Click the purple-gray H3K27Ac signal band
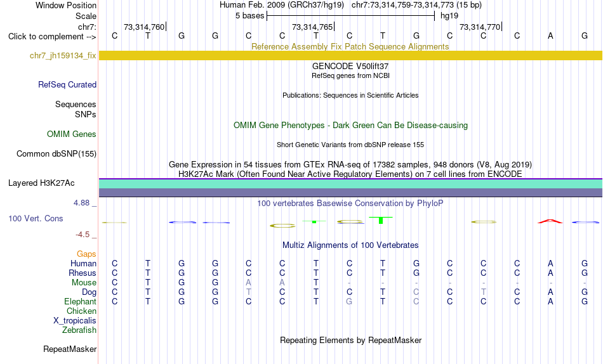Image resolution: width=603 pixels, height=364 pixels. click(x=350, y=193)
